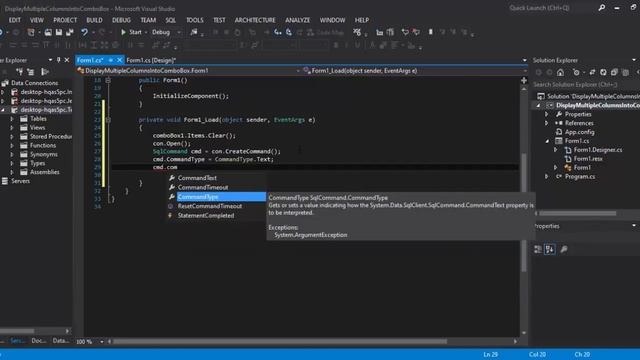Pin the Server Explorer panel

(x=58, y=60)
